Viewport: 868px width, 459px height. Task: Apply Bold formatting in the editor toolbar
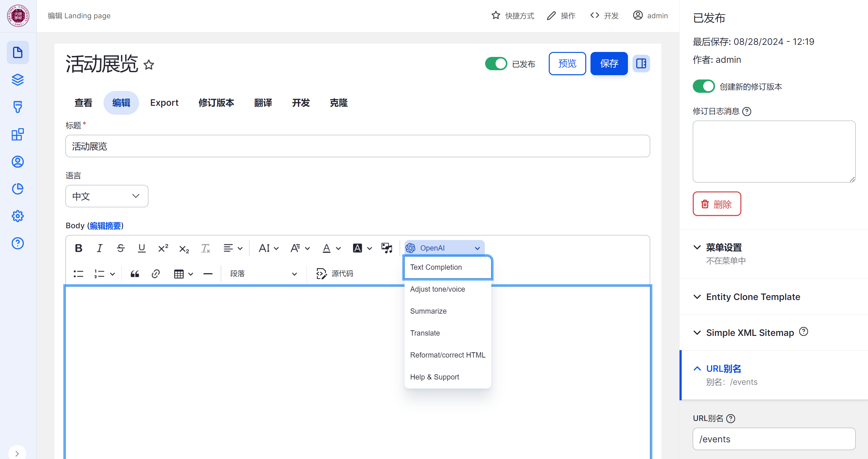[x=78, y=248]
